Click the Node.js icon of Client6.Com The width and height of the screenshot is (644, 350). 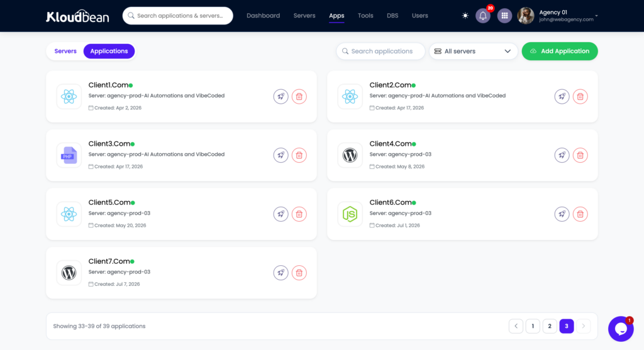point(350,214)
